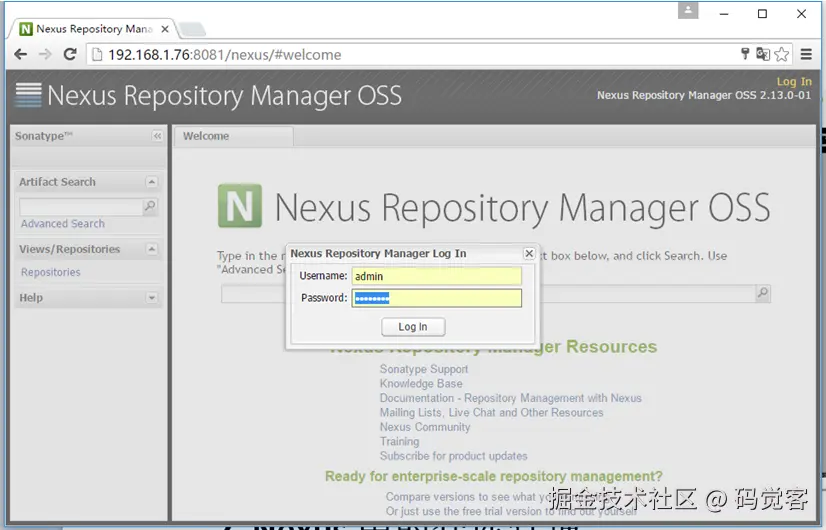Open Sonatype Support link

tap(424, 369)
